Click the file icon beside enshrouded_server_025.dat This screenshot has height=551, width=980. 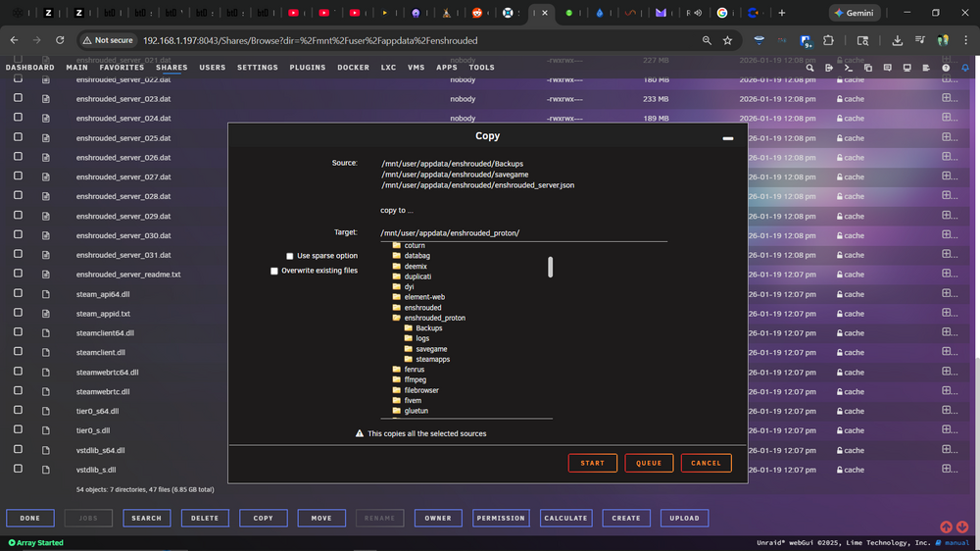point(46,137)
